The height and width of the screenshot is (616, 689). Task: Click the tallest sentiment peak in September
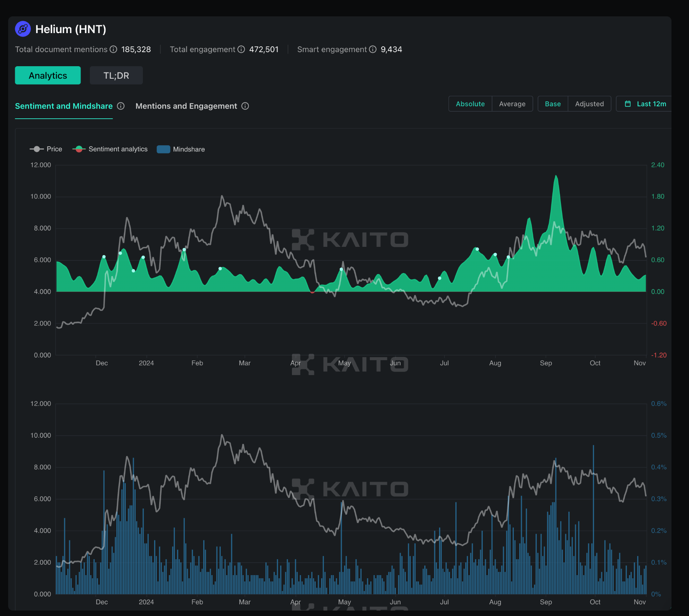(x=556, y=176)
